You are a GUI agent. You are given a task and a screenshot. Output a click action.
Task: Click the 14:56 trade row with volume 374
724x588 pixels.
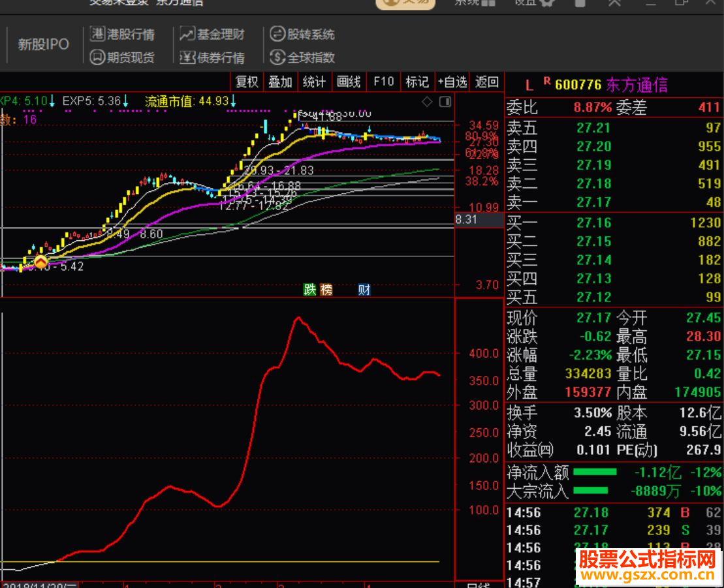pos(614,512)
